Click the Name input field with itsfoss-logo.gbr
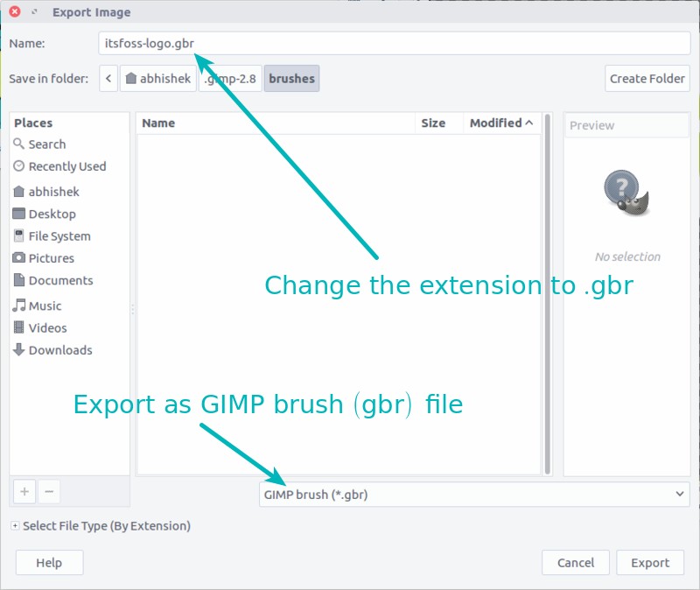This screenshot has width=700, height=590. click(x=395, y=43)
